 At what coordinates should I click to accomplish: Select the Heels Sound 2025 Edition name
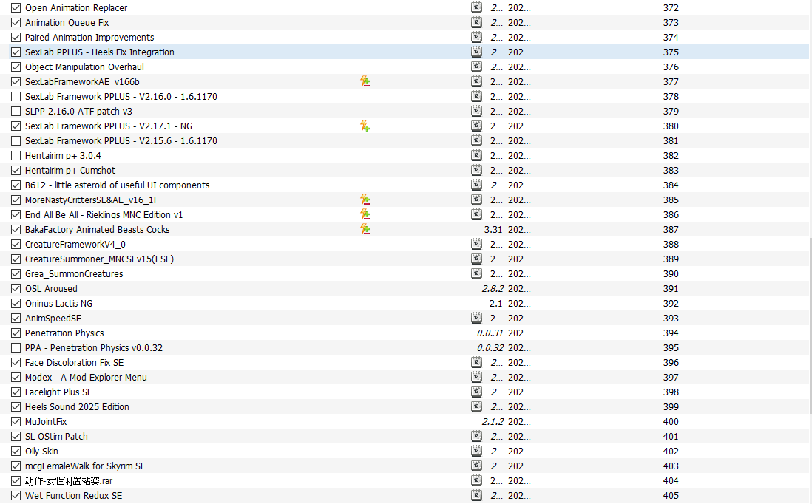[x=77, y=406]
